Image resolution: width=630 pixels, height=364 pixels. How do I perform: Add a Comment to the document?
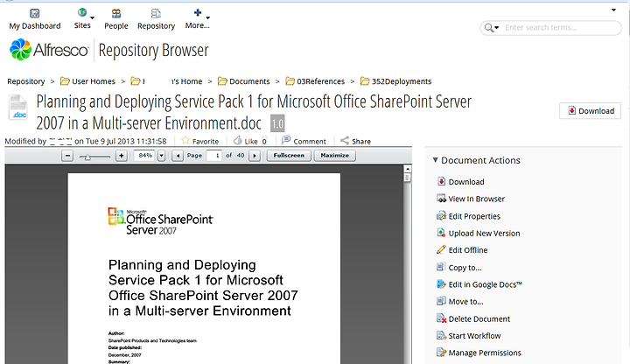304,141
